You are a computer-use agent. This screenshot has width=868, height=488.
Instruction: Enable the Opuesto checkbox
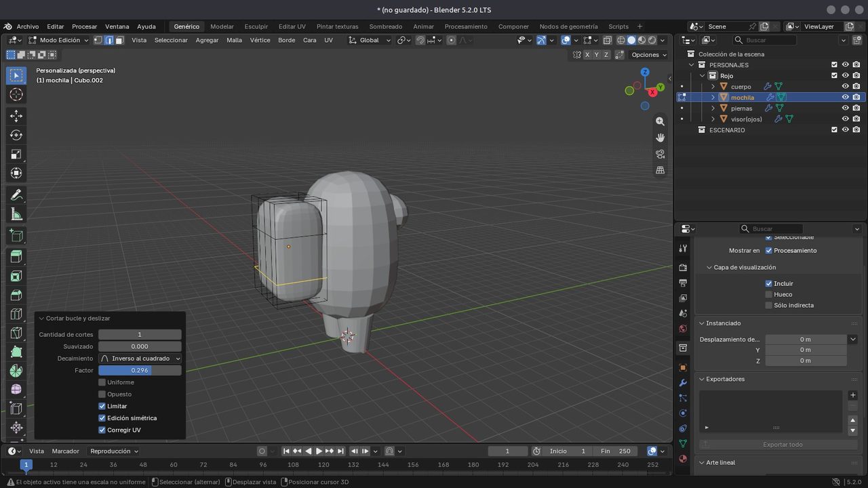tap(102, 394)
